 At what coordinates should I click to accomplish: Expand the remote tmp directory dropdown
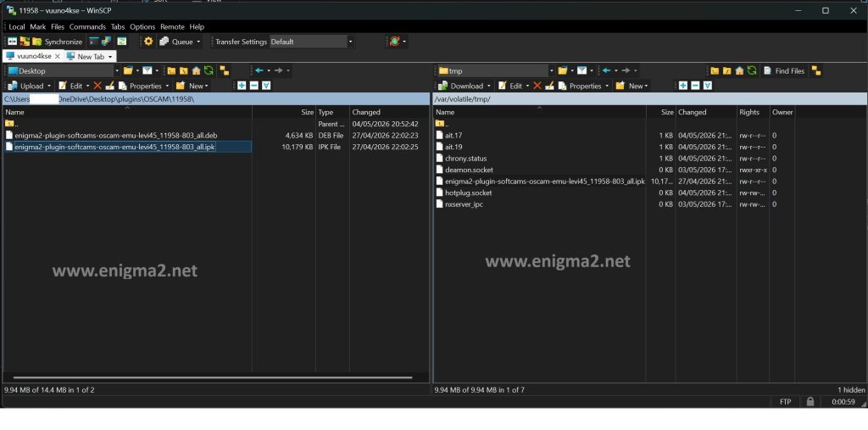tap(551, 71)
